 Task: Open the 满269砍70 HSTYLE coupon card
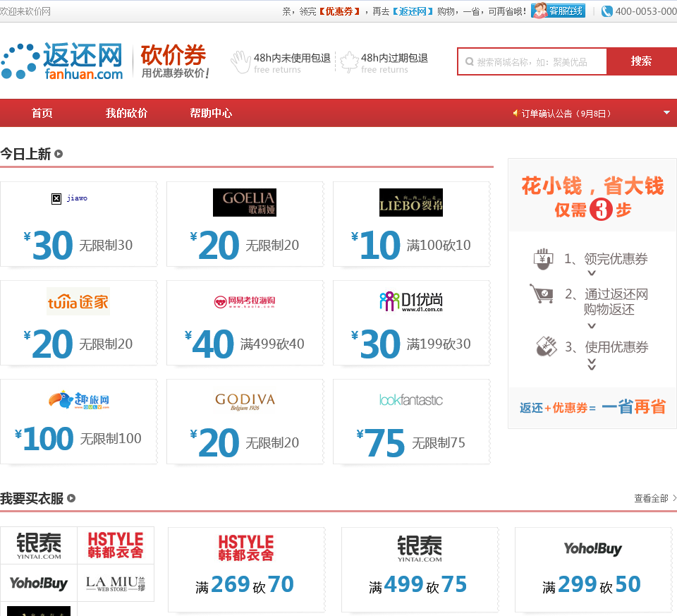point(246,569)
